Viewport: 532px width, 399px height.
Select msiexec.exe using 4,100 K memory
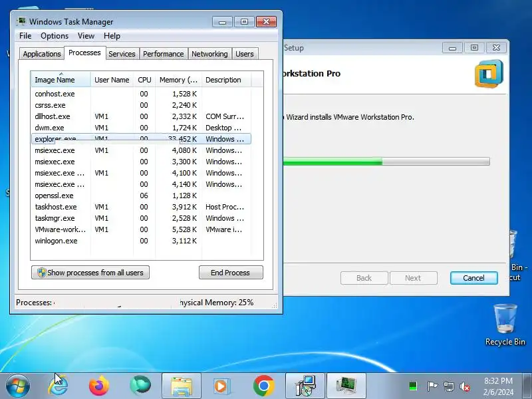click(142, 173)
